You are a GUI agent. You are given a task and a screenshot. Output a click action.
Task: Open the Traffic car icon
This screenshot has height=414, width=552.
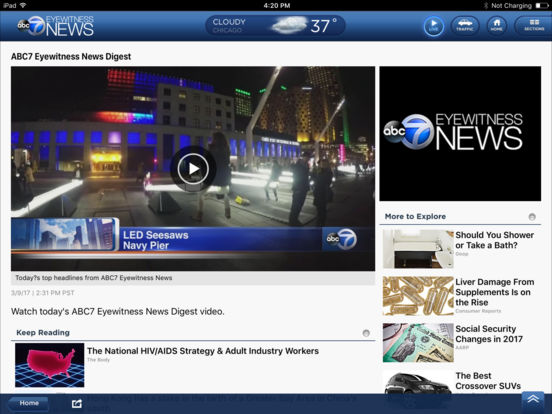click(x=465, y=26)
